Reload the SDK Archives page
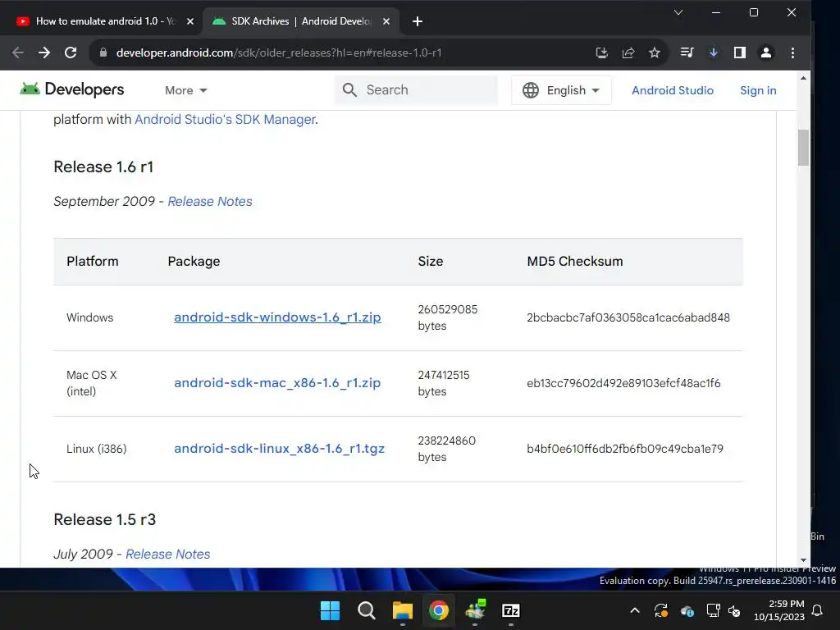Screen dimensions: 840x630 point(71,52)
